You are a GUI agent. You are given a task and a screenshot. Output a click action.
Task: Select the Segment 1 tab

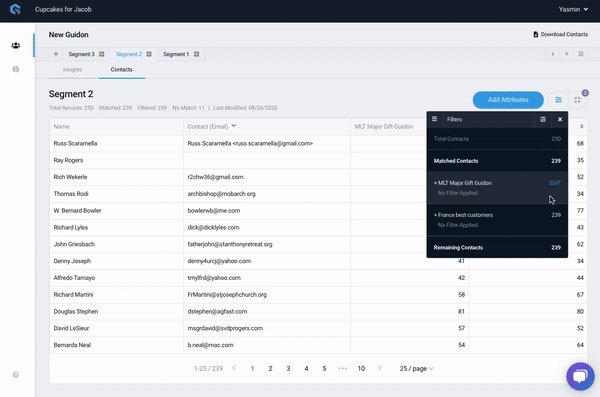176,54
